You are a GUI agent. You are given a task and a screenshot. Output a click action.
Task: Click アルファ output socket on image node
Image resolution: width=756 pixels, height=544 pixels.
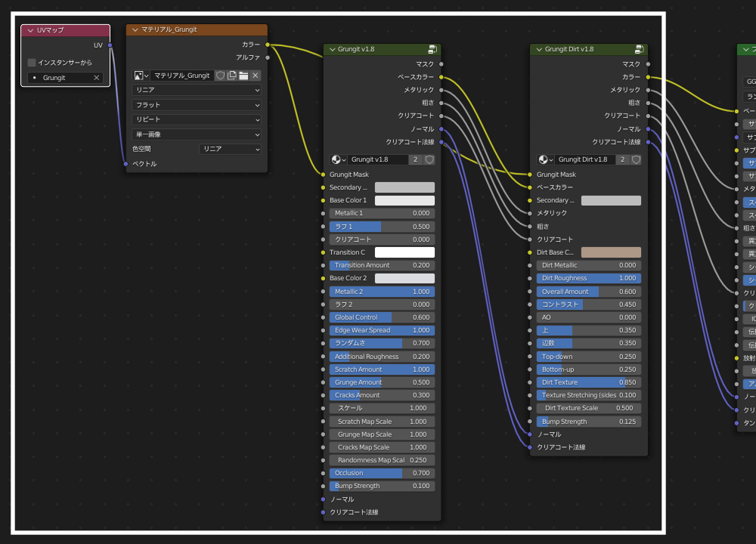point(268,57)
